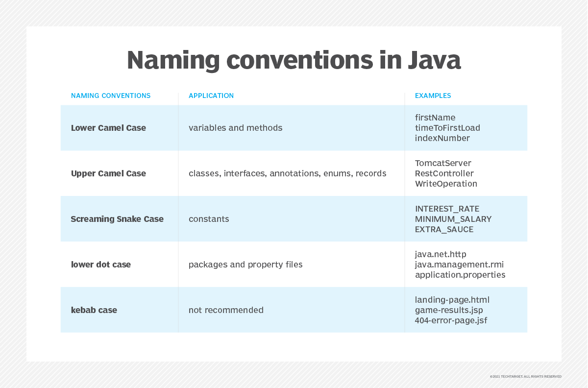Click the 'Naming conventions in Java' title
Viewport: 588px width, 388px height.
pyautogui.click(x=294, y=60)
